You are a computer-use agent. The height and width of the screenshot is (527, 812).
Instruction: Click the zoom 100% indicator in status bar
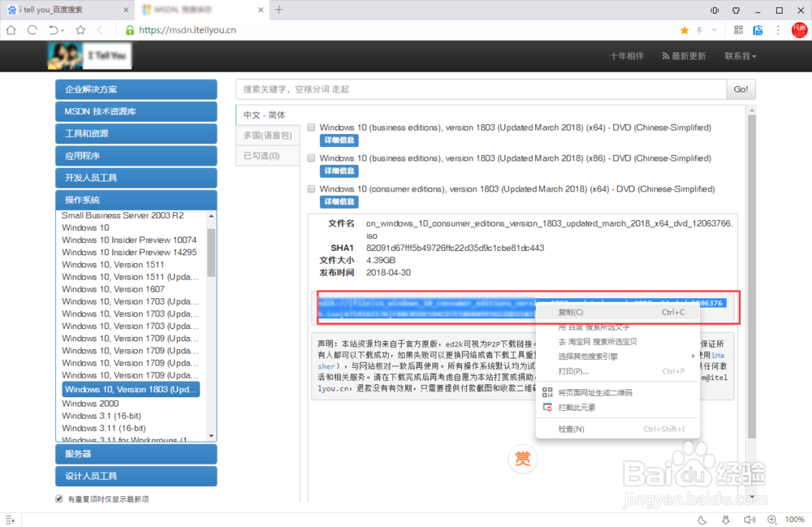(794, 519)
